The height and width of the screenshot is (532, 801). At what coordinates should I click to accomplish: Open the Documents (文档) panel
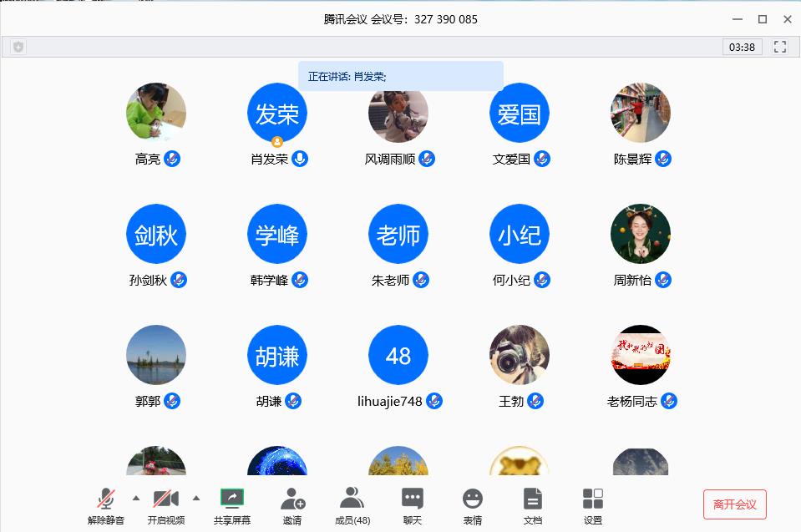tap(533, 499)
